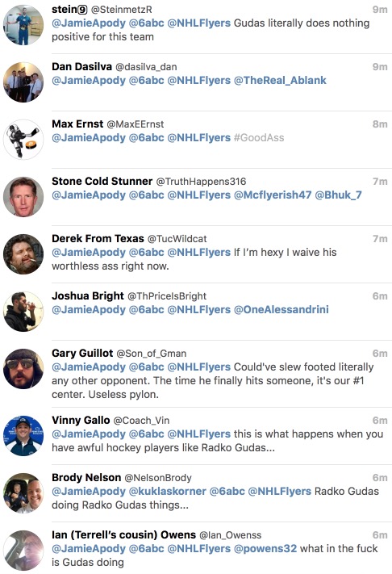The image size is (392, 574).
Task: Click Ian (Terrell's cousin) Owens name
Action: (123, 534)
